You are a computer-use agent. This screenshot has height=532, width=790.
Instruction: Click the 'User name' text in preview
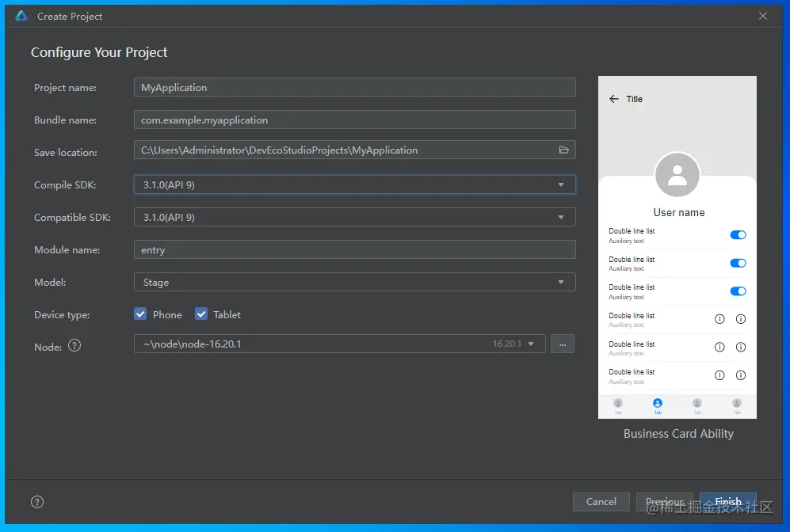tap(678, 212)
